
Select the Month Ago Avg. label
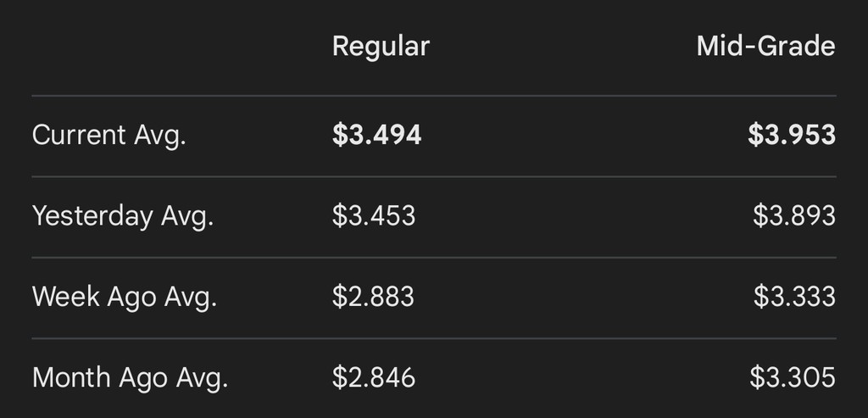coord(130,377)
